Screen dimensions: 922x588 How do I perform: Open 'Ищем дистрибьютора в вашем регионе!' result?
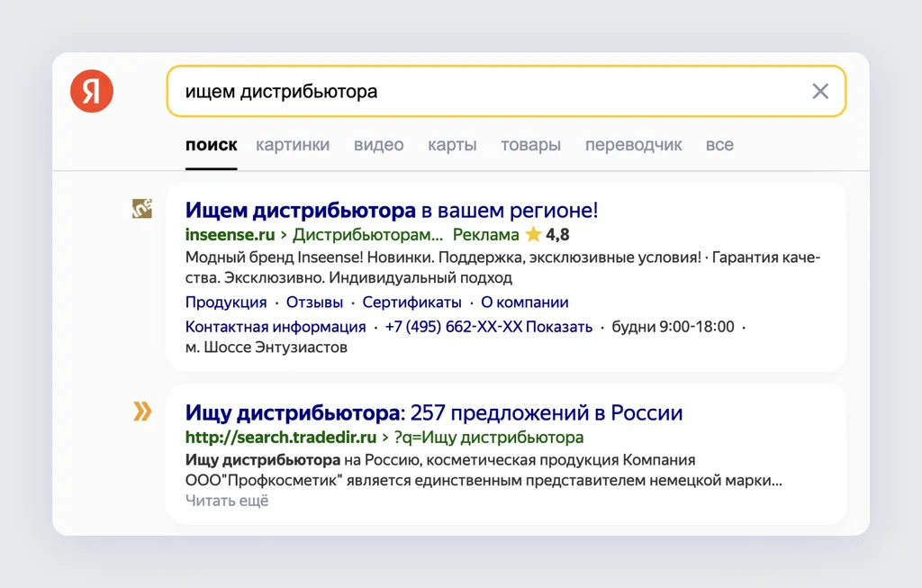[x=392, y=210]
